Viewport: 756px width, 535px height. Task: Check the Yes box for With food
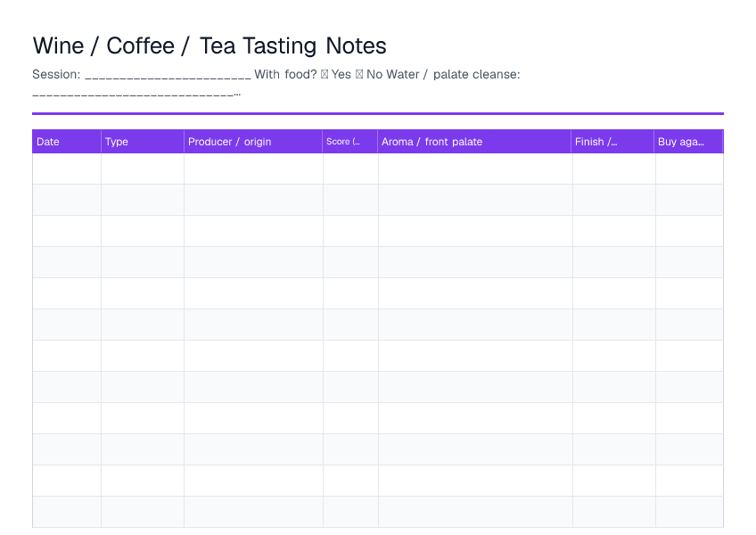click(325, 74)
